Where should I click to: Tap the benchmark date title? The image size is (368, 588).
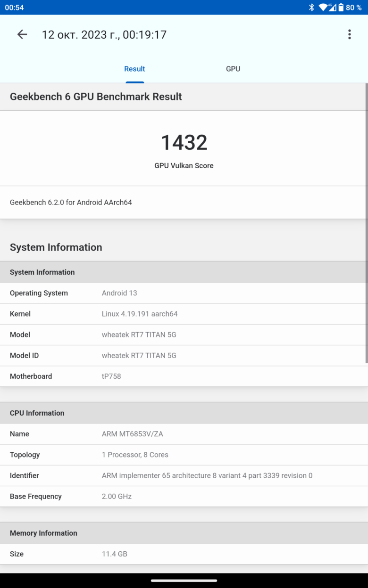click(x=104, y=34)
